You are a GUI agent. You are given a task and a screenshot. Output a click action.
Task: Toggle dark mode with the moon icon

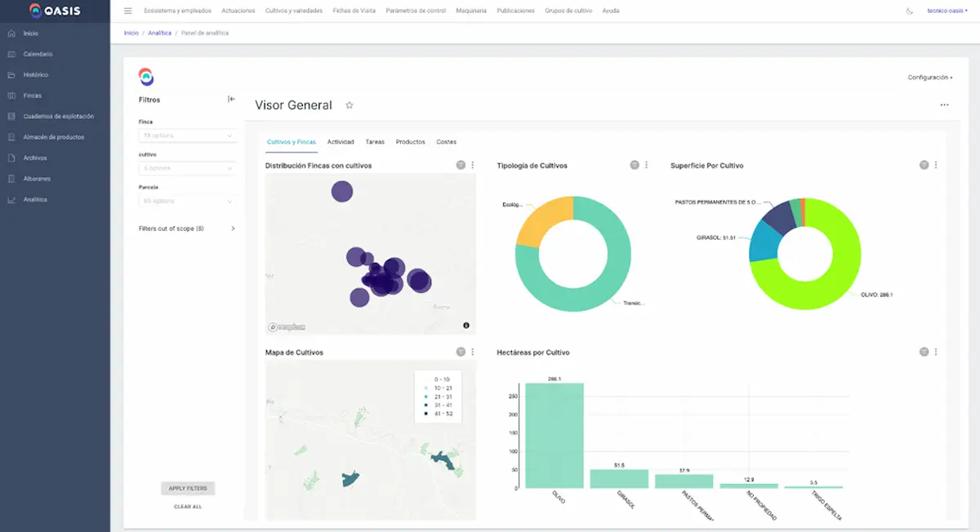pos(910,11)
